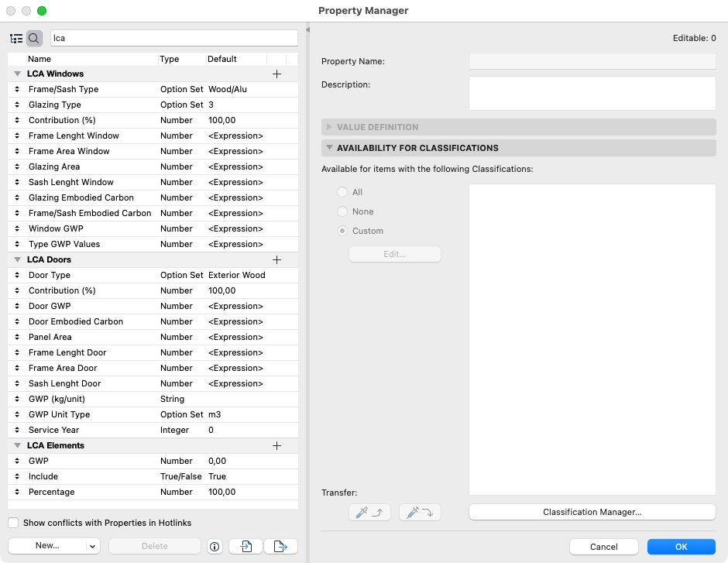Click the search field containing lca

point(173,38)
